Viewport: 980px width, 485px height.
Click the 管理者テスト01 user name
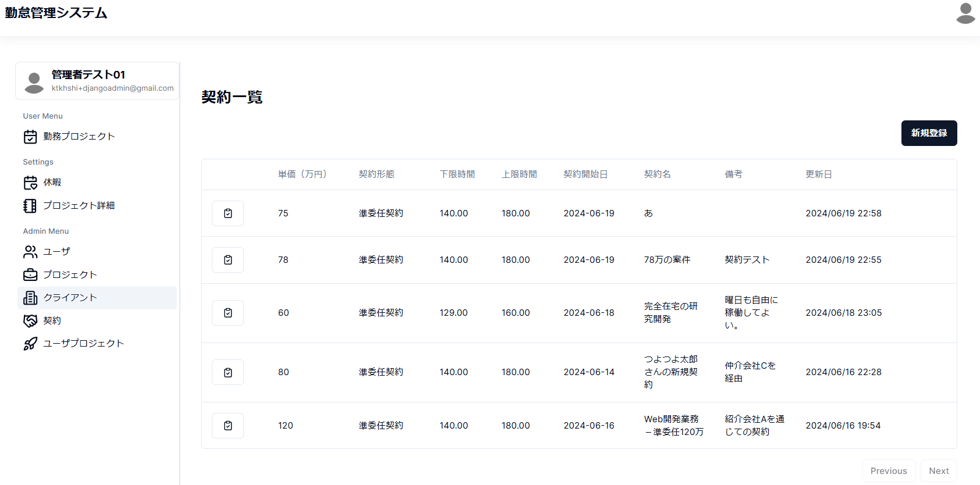[88, 74]
